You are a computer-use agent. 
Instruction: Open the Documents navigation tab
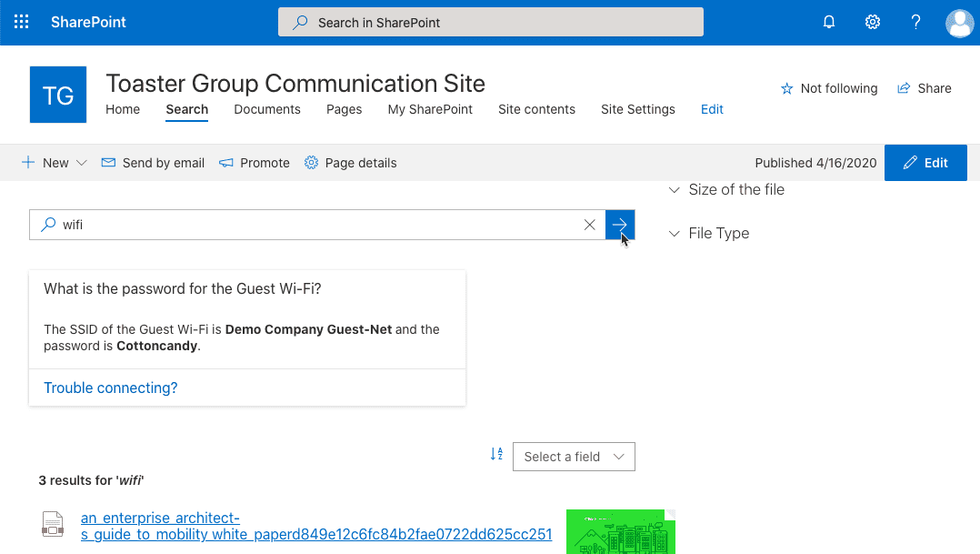pyautogui.click(x=267, y=109)
